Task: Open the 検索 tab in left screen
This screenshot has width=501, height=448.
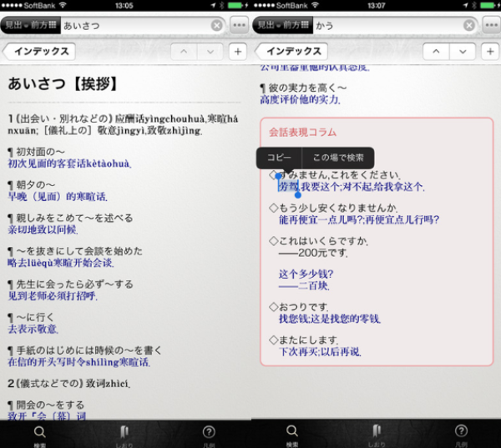Action: click(39, 435)
